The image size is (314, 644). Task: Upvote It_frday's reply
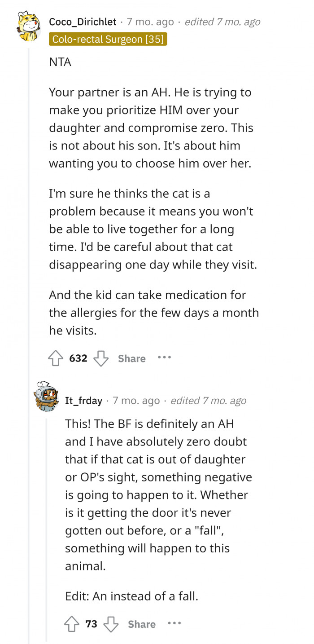[x=72, y=624]
